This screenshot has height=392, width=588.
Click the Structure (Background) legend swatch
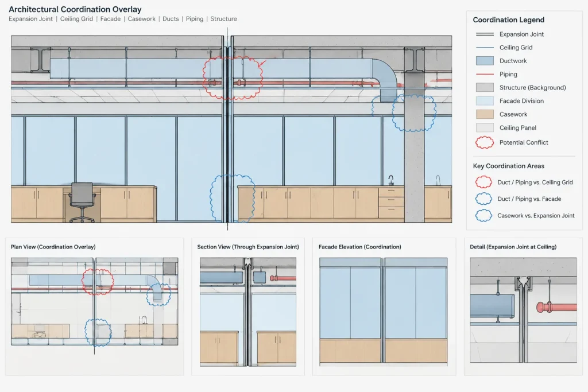click(x=485, y=87)
